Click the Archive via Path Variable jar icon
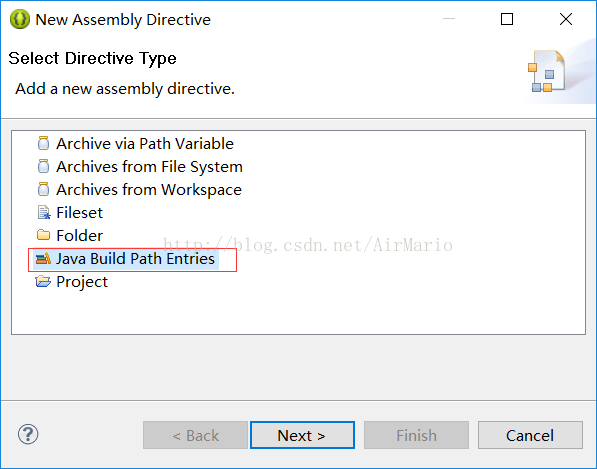Image resolution: width=597 pixels, height=469 pixels. click(43, 144)
